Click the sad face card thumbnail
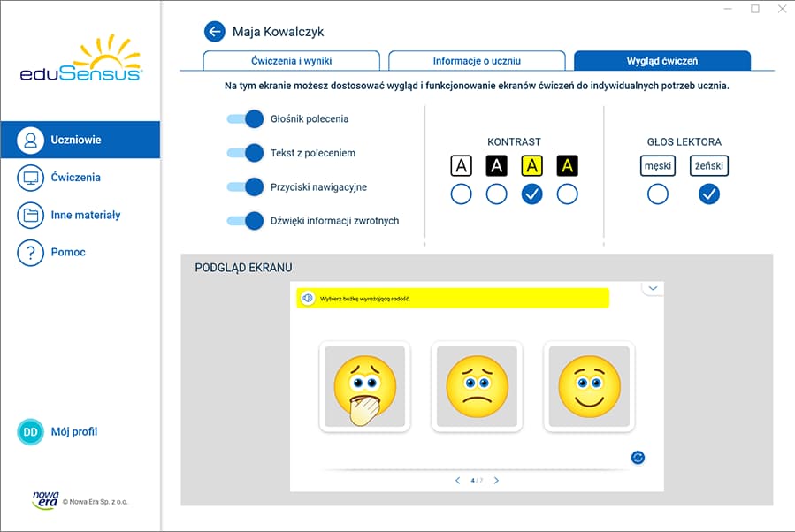This screenshot has width=795, height=532. coord(477,390)
